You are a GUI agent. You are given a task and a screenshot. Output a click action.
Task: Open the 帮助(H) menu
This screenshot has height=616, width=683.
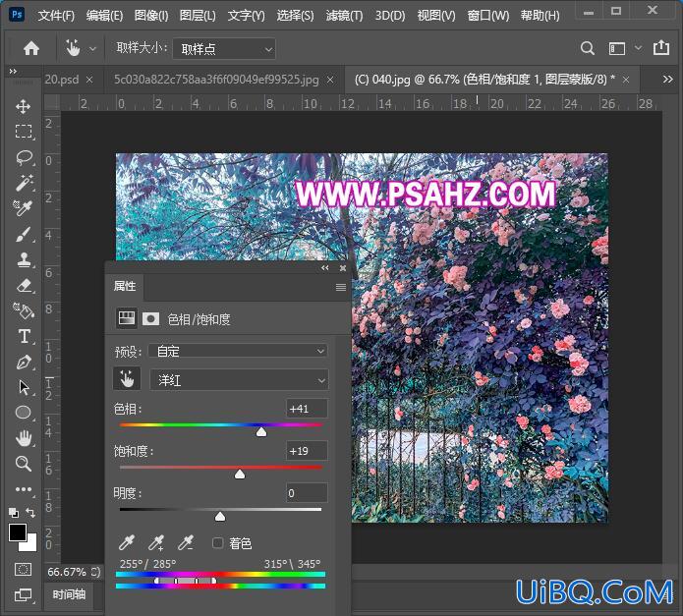[541, 16]
